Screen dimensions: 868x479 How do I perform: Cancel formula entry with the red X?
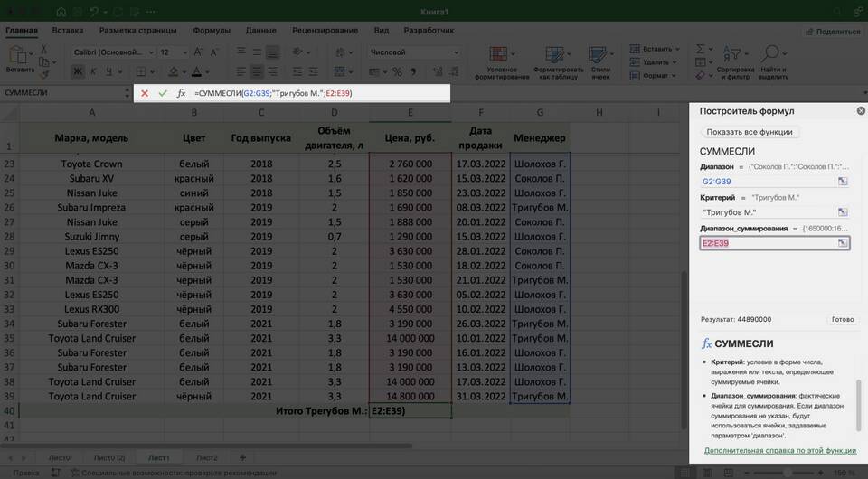click(145, 93)
